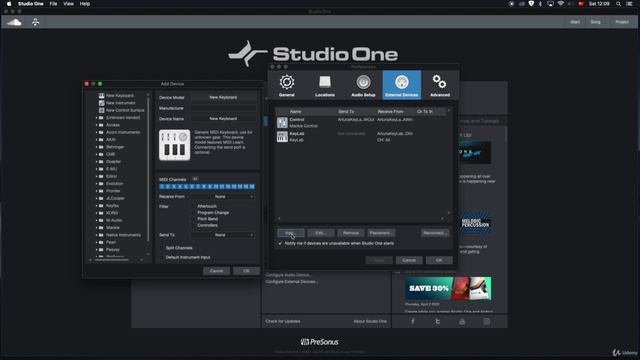Open the YouTube icon on the Start page
This screenshot has height=360, width=640.
point(462,321)
